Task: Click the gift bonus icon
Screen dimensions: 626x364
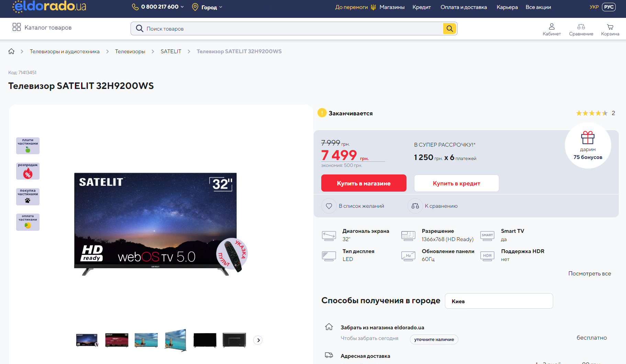Action: pos(588,138)
